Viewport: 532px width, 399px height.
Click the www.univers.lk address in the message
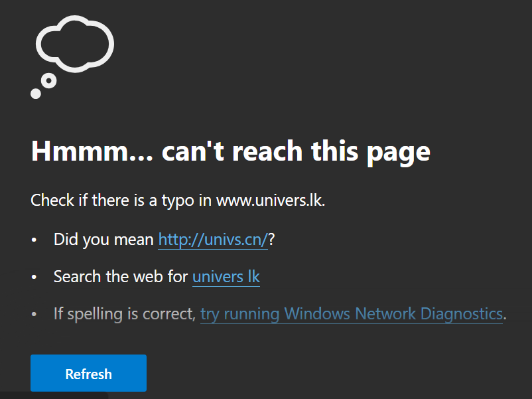[x=269, y=200]
